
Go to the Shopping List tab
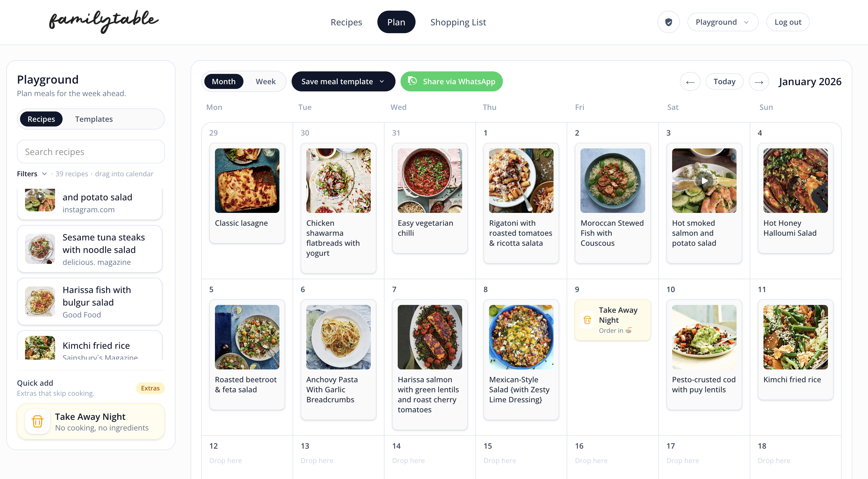coord(458,22)
